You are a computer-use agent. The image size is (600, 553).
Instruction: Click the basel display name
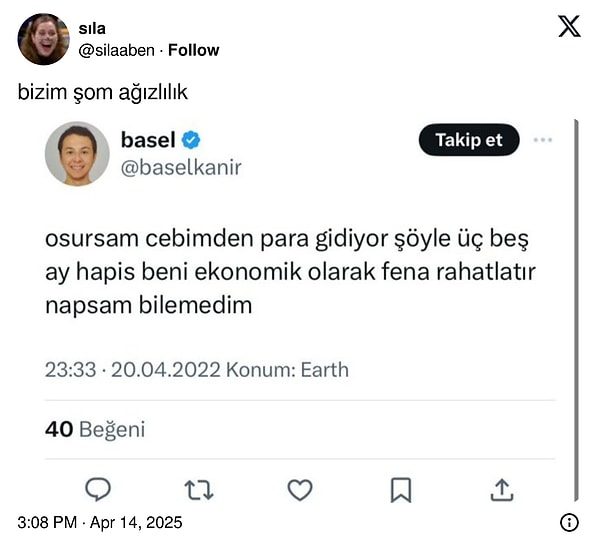click(148, 139)
